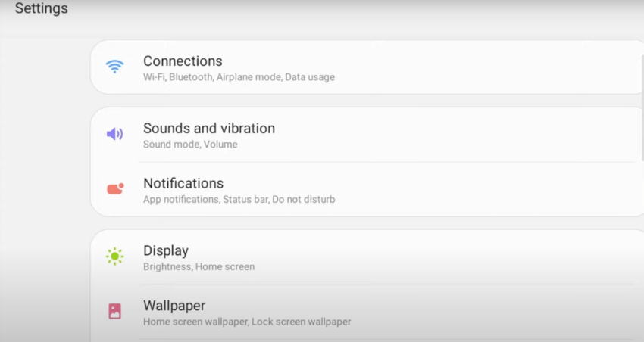Click 'Home screen wallpaper, Lock screen wallpaper' text
This screenshot has width=644, height=342.
pyautogui.click(x=247, y=322)
